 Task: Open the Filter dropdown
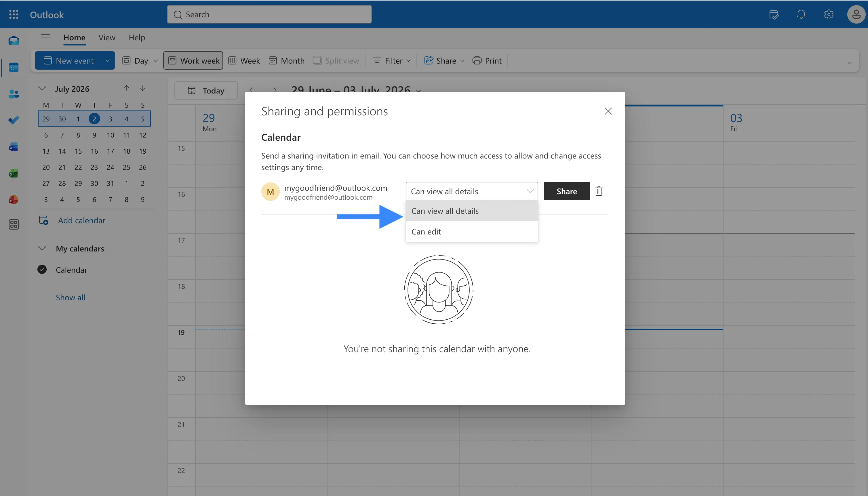[391, 61]
